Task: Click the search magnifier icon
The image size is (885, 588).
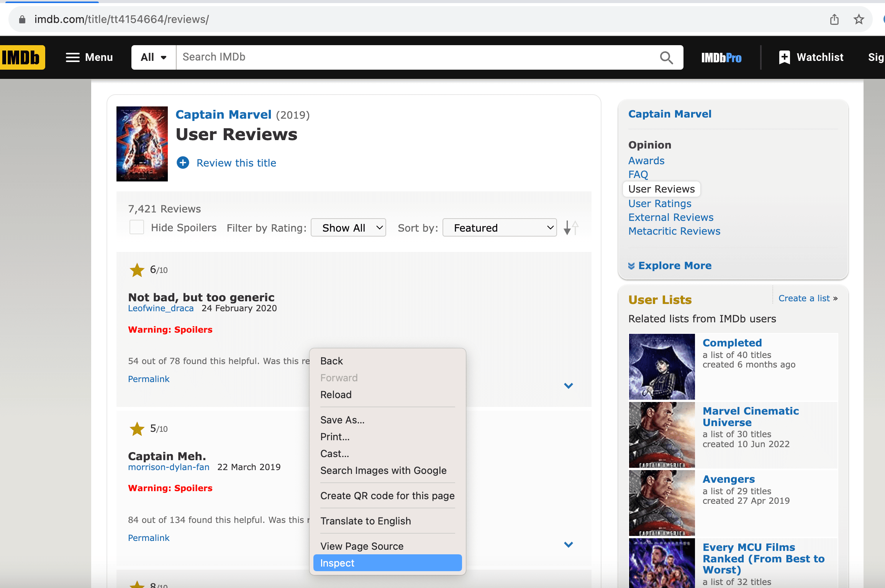Action: click(x=667, y=57)
